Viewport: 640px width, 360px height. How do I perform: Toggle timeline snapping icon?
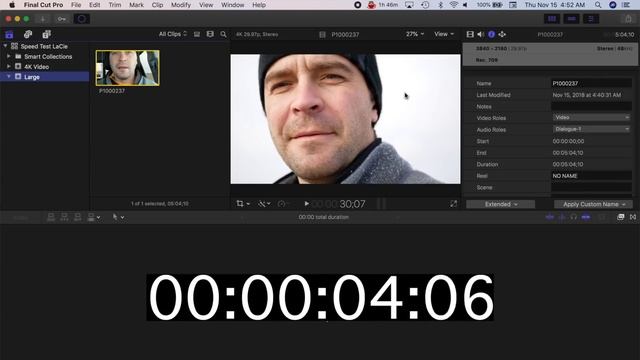(x=586, y=217)
